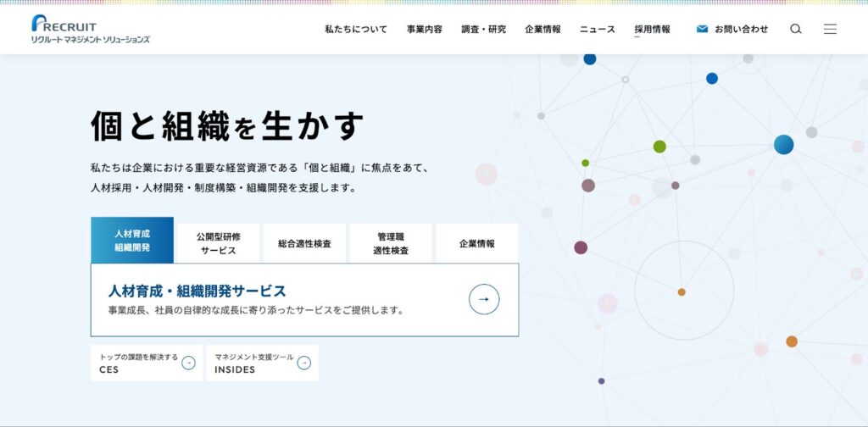Open the 人材育成・組織開発サービス heading link
Image resolution: width=868 pixels, height=427 pixels.
tap(198, 291)
